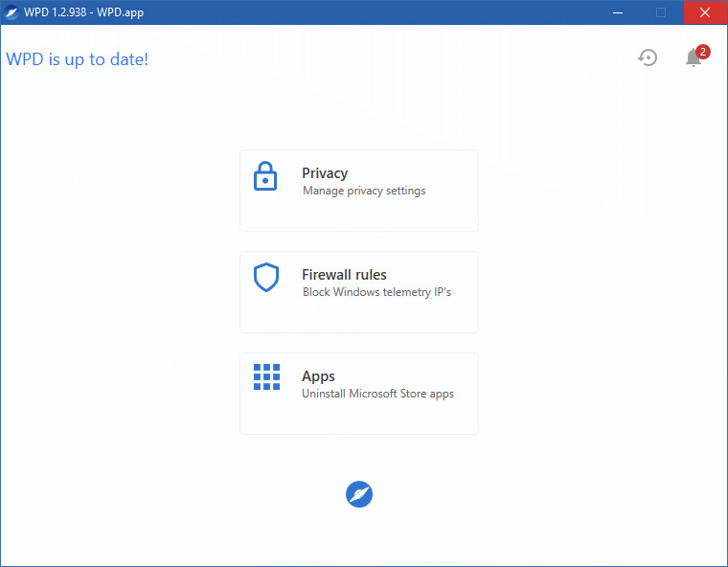Click 'Uninstall Microsoft Store apps' description
The image size is (728, 567).
(378, 394)
